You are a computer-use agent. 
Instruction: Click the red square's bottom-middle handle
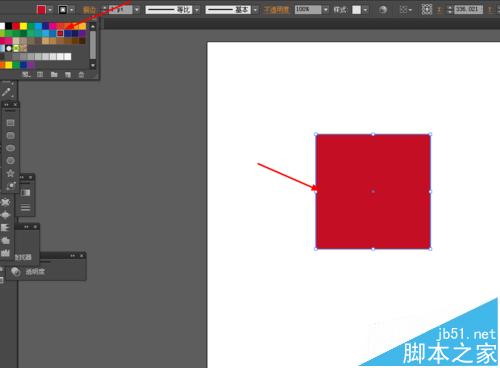pos(373,249)
